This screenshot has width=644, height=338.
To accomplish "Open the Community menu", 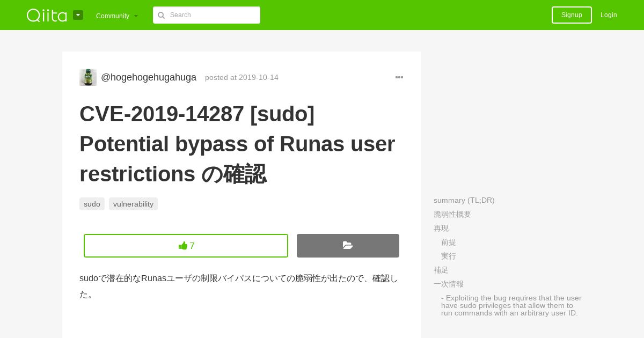I will point(117,16).
